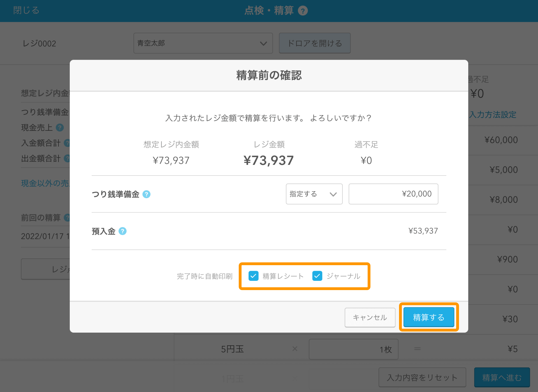The width and height of the screenshot is (538, 392).
Task: Click help icon next to 前回の精算
Action: [x=67, y=218]
